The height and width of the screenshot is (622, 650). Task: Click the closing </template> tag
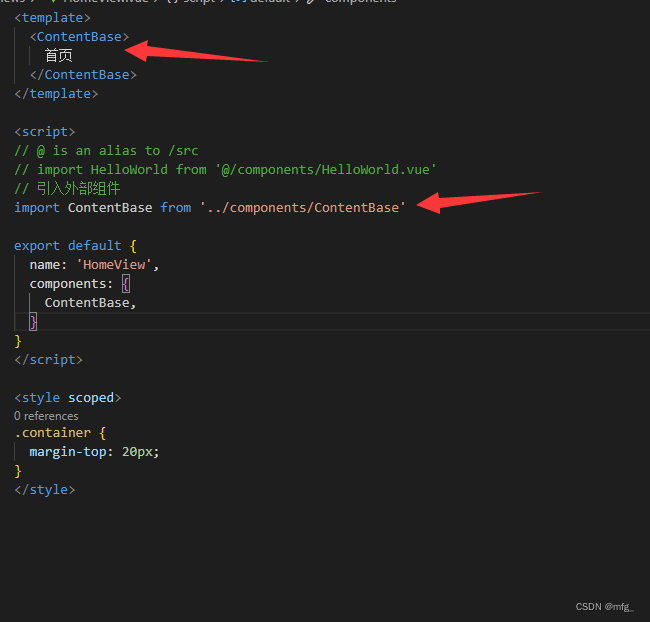pyautogui.click(x=56, y=94)
